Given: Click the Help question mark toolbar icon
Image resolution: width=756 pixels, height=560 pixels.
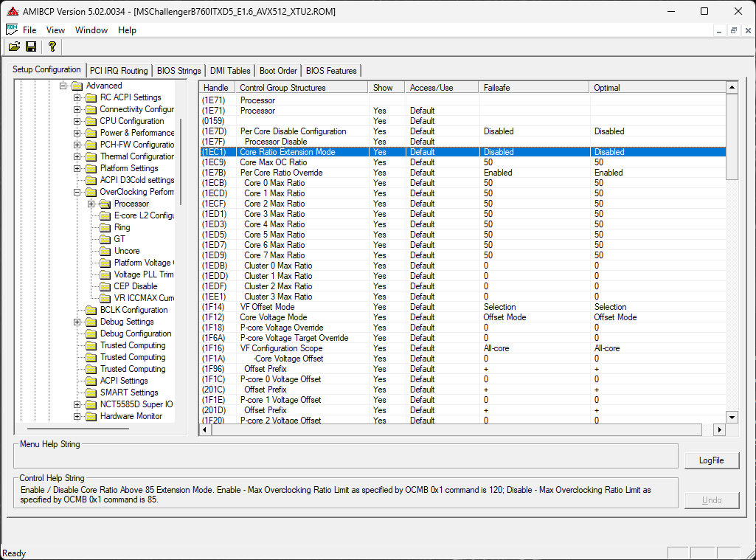Looking at the screenshot, I should [x=52, y=46].
